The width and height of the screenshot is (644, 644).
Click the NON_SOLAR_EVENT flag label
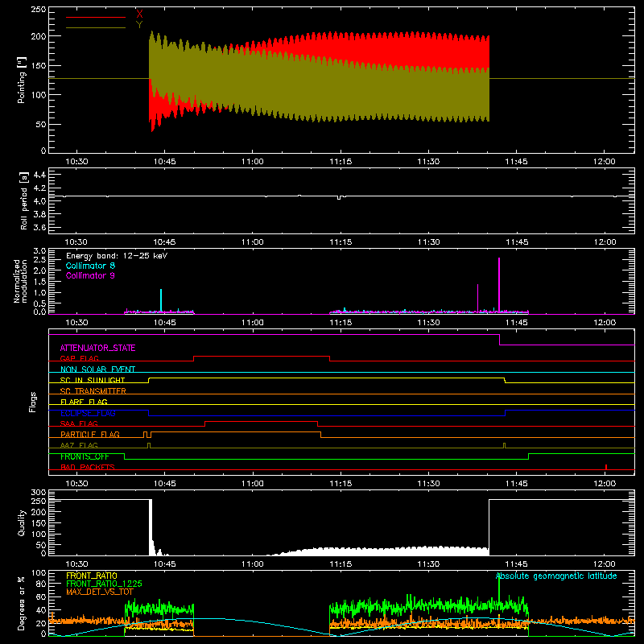coord(97,369)
